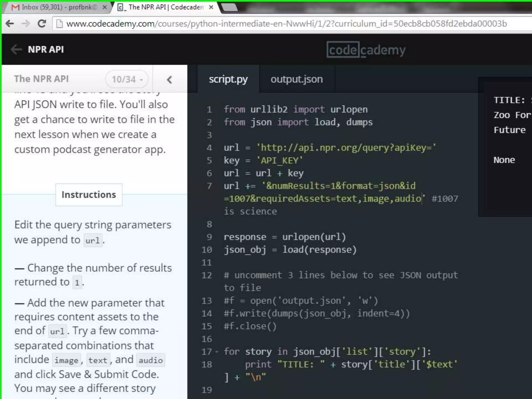Click from urllib2 import urlopen line
The image size is (532, 399).
coord(296,109)
